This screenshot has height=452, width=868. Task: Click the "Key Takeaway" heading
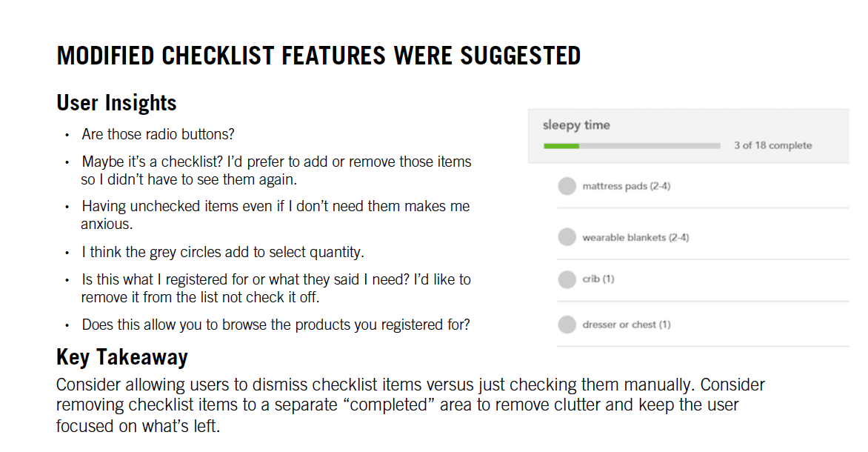pos(122,357)
